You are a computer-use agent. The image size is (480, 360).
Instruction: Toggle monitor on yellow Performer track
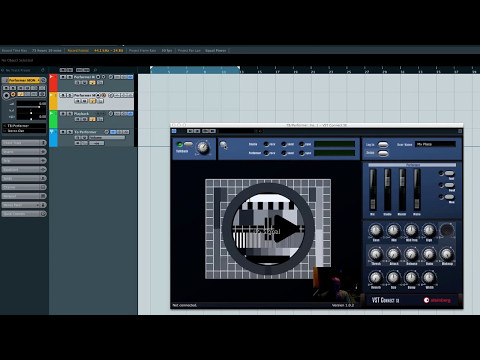click(104, 95)
